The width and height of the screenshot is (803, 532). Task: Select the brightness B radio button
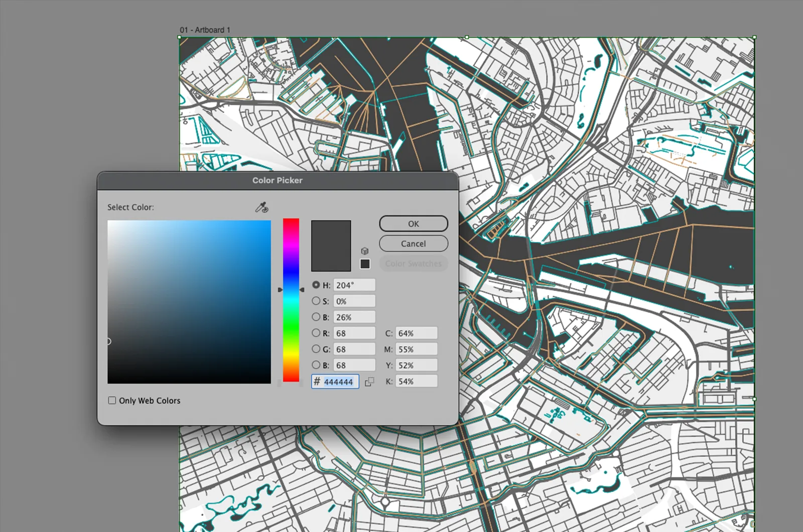click(316, 317)
